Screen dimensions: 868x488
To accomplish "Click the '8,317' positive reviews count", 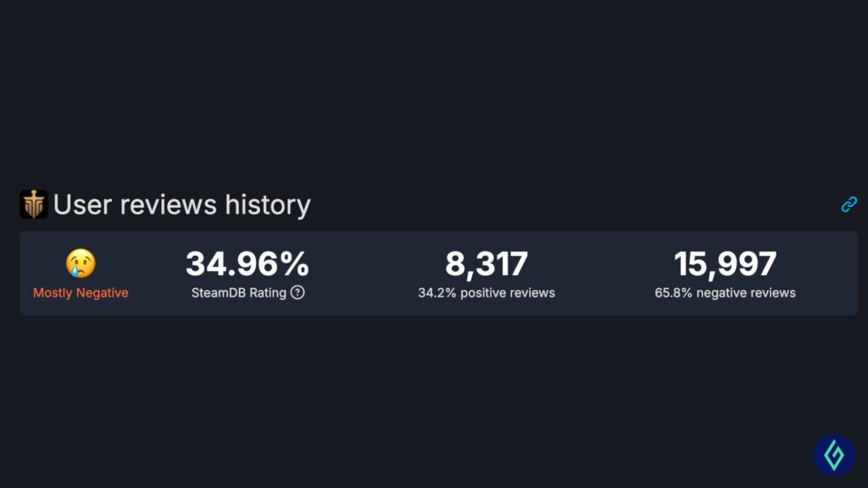I will click(487, 263).
